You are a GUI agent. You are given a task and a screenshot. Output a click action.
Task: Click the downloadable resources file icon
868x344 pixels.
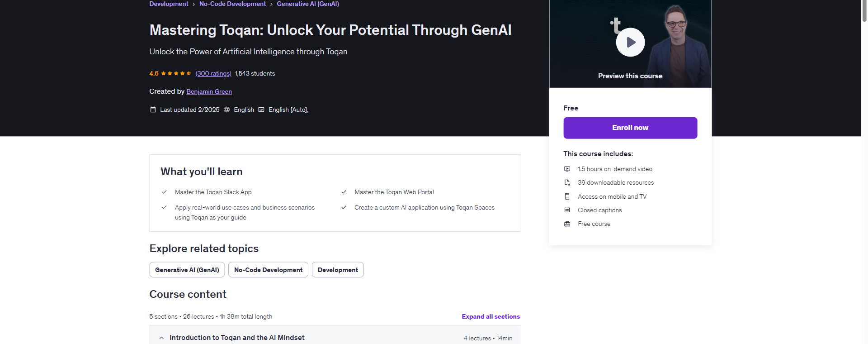coord(567,182)
